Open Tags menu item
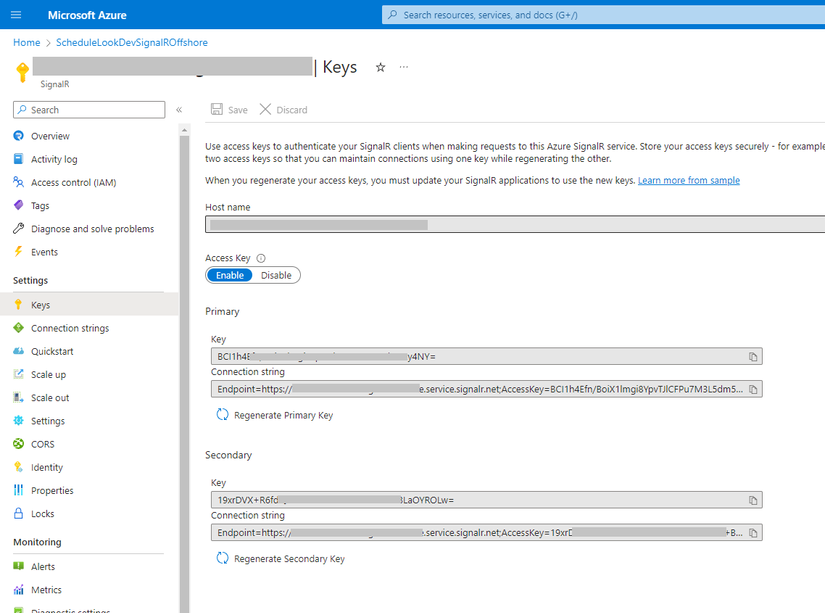 pos(40,206)
